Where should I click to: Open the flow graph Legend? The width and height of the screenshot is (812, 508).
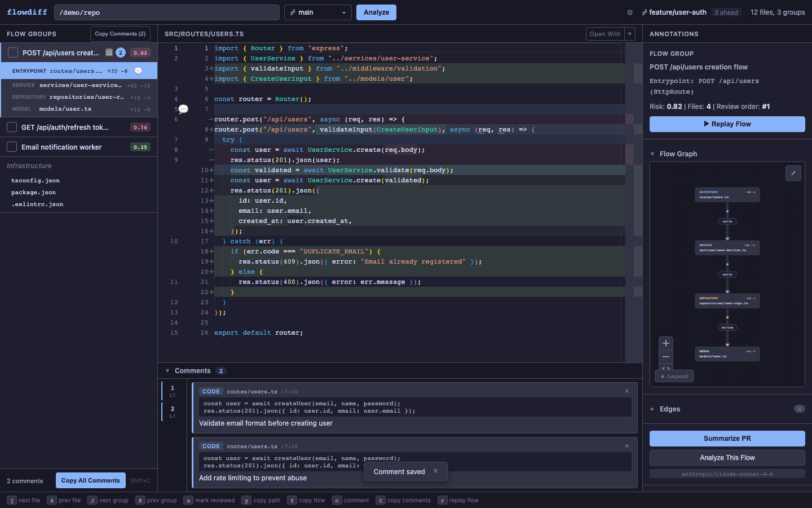[x=674, y=376]
